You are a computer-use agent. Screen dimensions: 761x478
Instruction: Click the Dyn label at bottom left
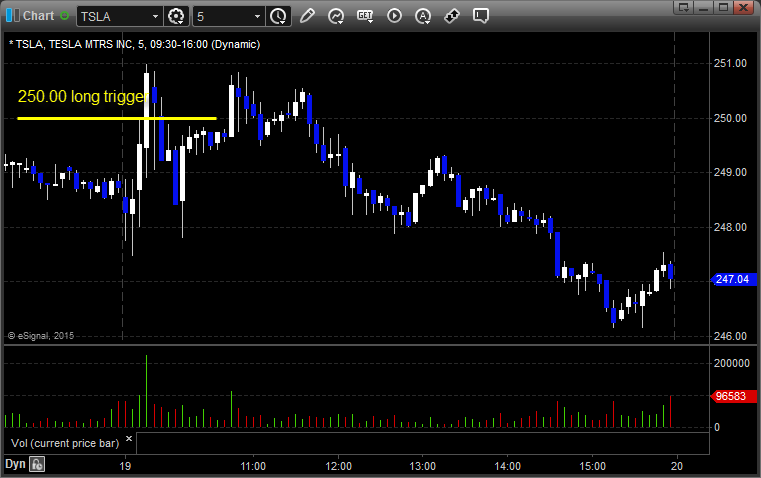point(15,464)
